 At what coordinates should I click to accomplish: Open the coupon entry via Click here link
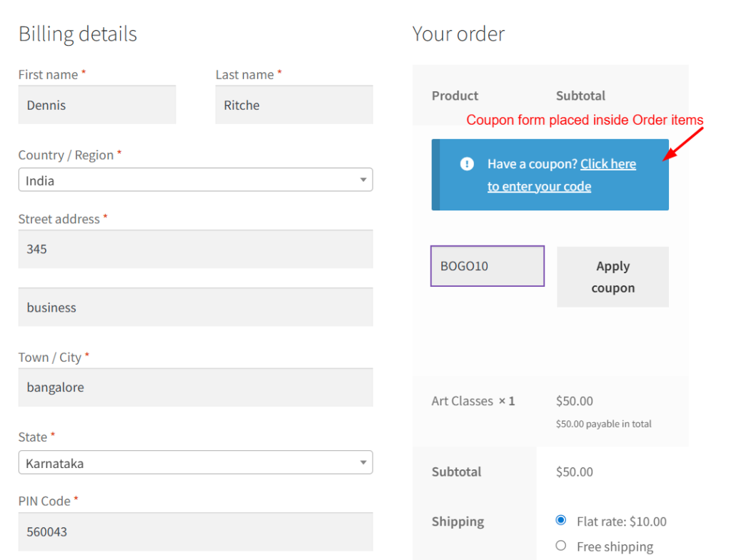(608, 163)
